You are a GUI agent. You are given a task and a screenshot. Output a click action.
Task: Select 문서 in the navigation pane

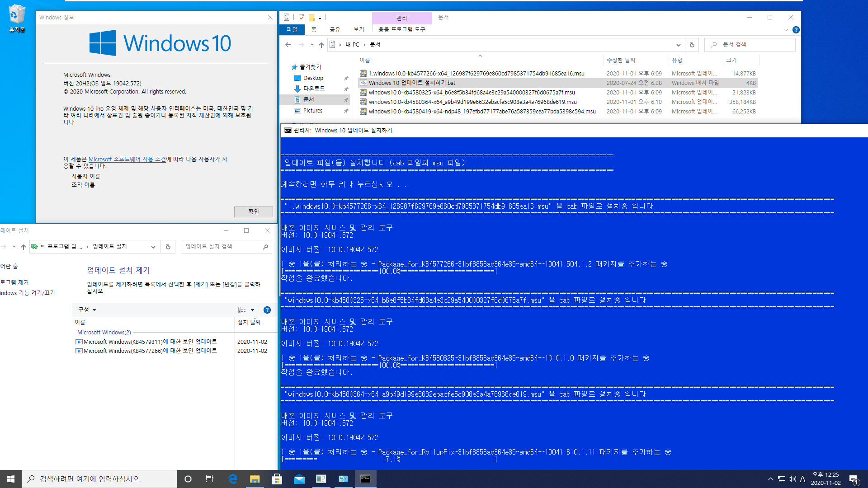pos(308,99)
